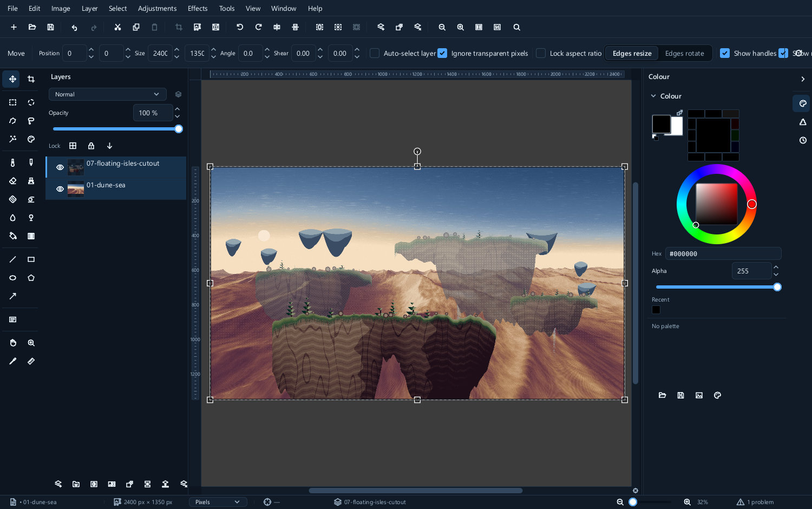812x509 pixels.
Task: Select the Rectangle shape tool
Action: [x=31, y=259]
